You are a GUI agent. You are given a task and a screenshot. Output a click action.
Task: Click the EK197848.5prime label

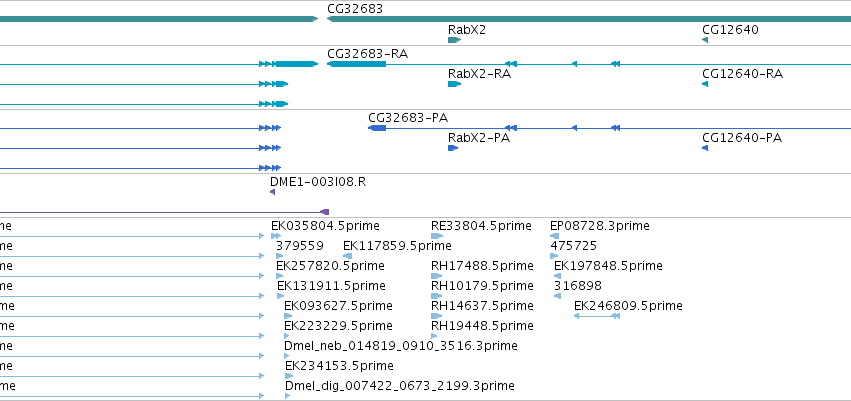point(608,266)
